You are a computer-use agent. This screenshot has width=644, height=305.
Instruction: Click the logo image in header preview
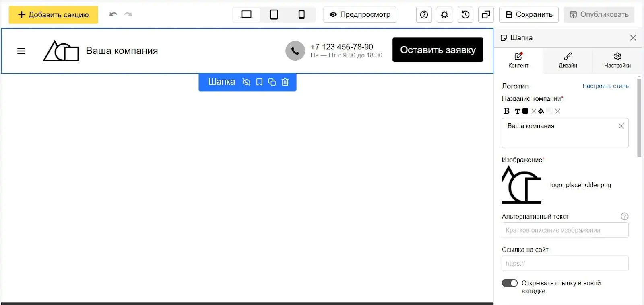(61, 51)
